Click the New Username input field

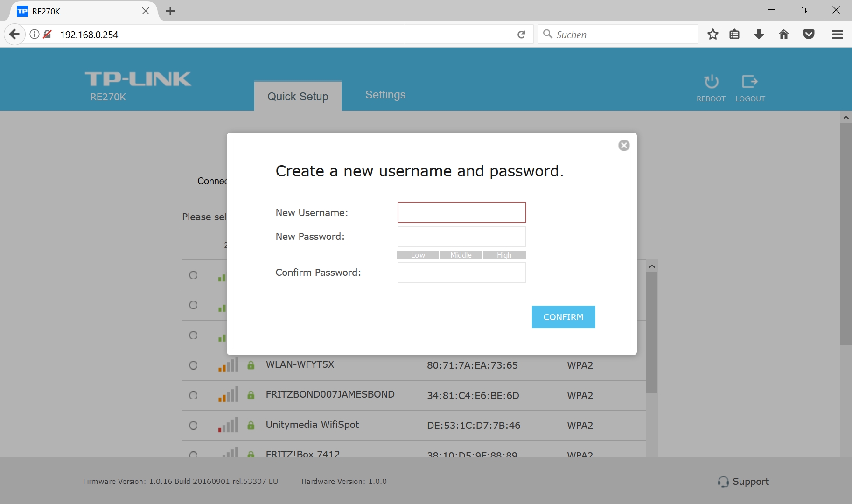tap(461, 212)
